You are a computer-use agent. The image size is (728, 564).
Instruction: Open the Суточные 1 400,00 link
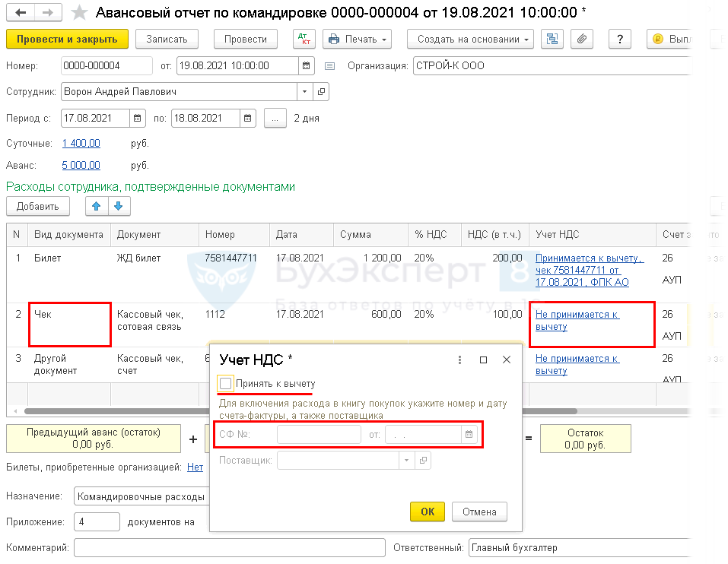point(81,144)
